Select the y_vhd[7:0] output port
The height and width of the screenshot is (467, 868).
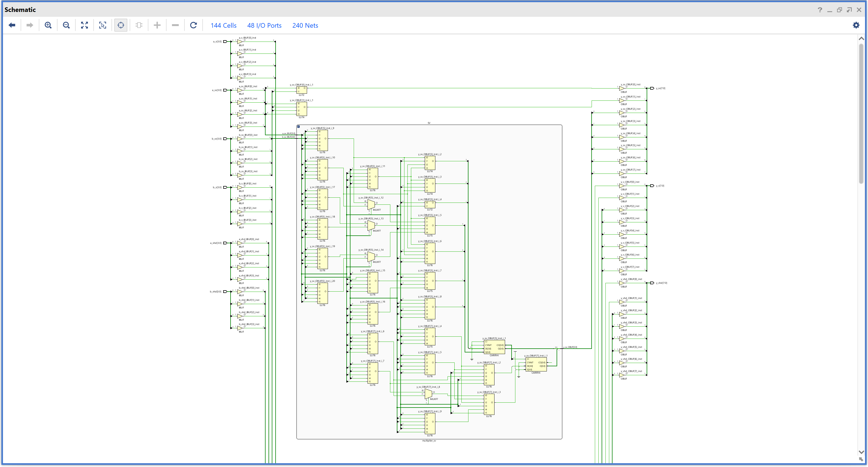point(652,283)
